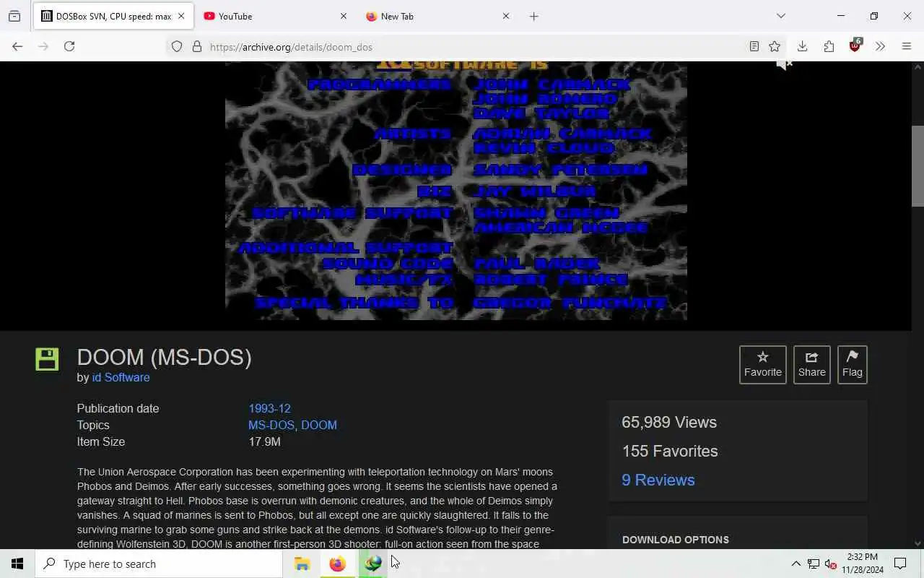The height and width of the screenshot is (578, 924).
Task: Click the DOWNLOAD OPTIONS heading
Action: coord(675,540)
